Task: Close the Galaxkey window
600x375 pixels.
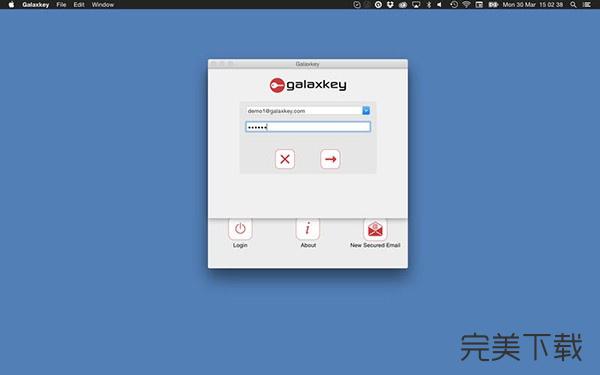Action: pyautogui.click(x=214, y=64)
